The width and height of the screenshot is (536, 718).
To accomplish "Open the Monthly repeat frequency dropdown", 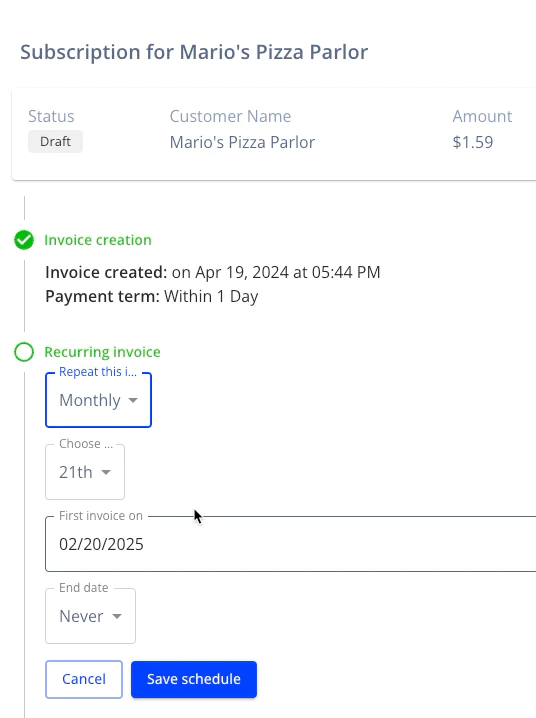I will pos(98,400).
